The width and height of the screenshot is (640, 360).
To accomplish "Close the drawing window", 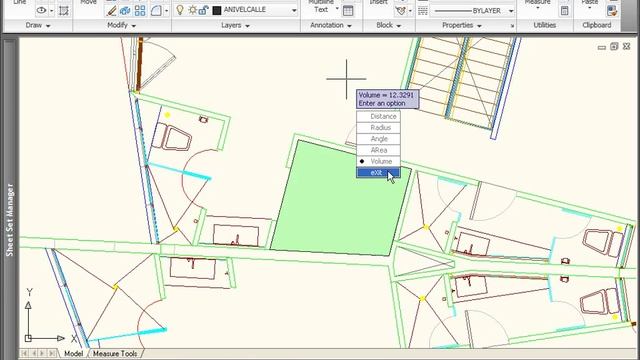I will click(x=627, y=47).
